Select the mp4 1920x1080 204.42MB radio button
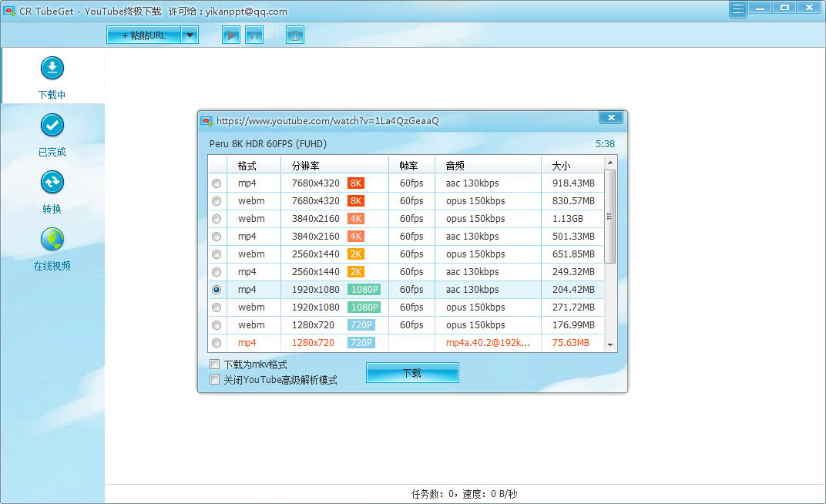 click(217, 290)
